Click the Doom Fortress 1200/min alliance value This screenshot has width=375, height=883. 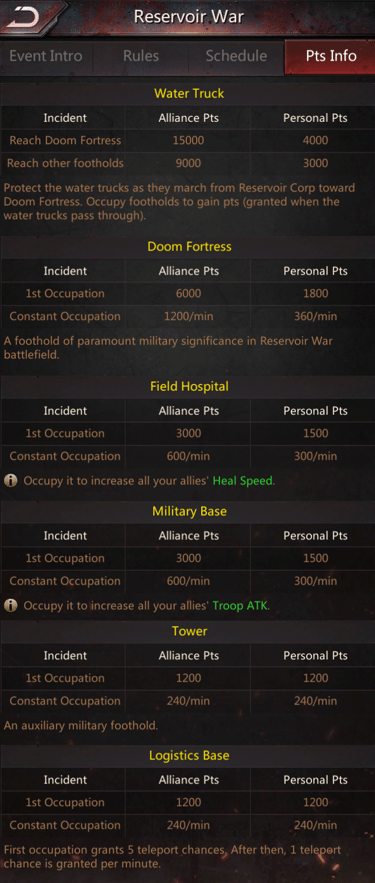coord(189,316)
